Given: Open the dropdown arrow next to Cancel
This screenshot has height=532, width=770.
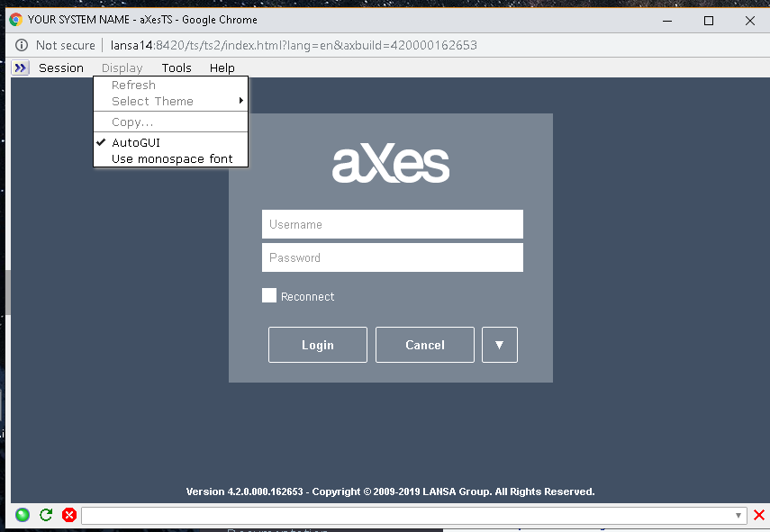Looking at the screenshot, I should [x=499, y=344].
